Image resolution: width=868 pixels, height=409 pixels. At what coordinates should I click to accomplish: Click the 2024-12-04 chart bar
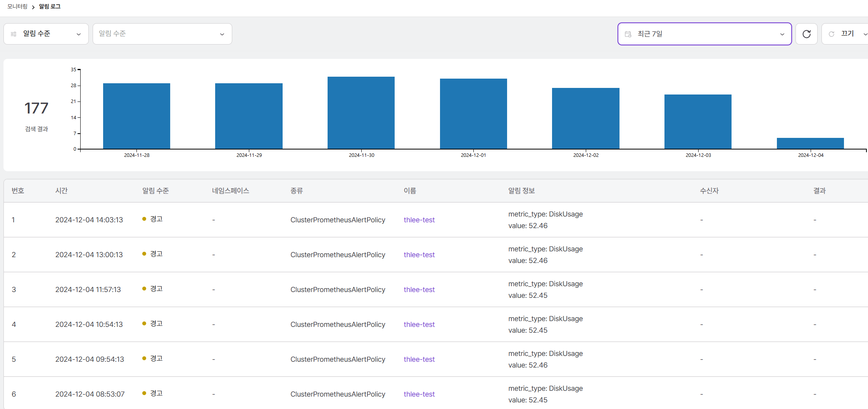pyautogui.click(x=810, y=143)
